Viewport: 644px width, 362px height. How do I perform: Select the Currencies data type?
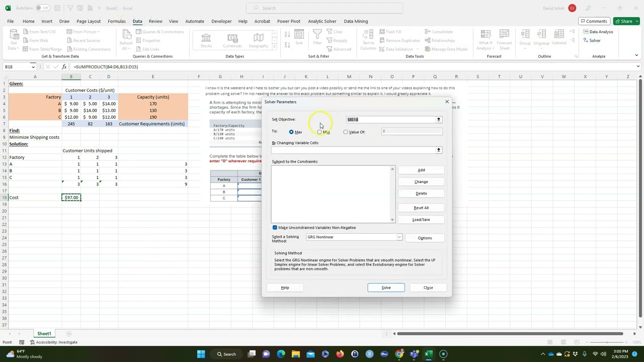(232, 41)
